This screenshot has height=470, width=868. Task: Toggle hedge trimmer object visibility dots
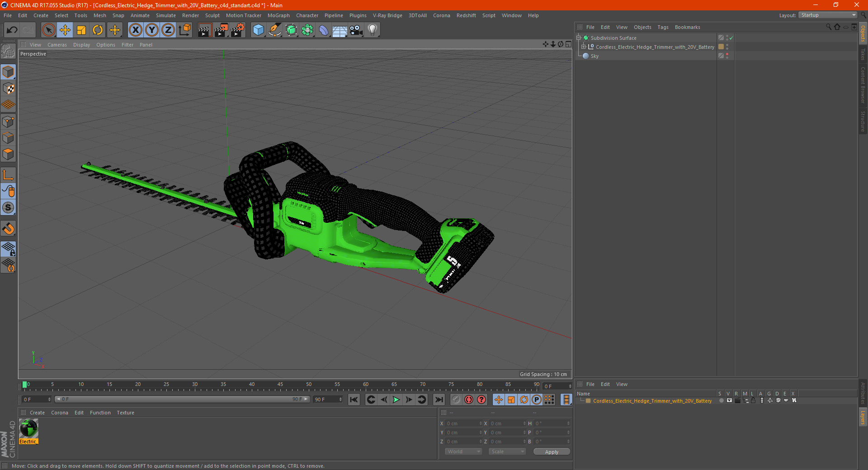tap(727, 47)
